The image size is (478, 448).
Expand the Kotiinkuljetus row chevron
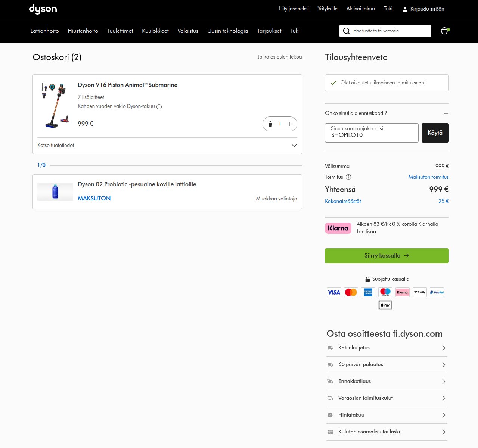pyautogui.click(x=444, y=348)
